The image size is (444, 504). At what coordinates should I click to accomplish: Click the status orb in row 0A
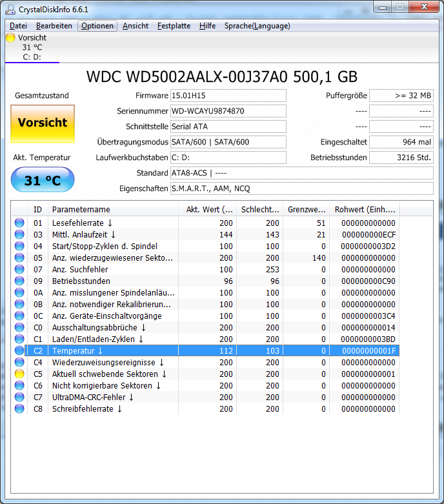tap(19, 292)
